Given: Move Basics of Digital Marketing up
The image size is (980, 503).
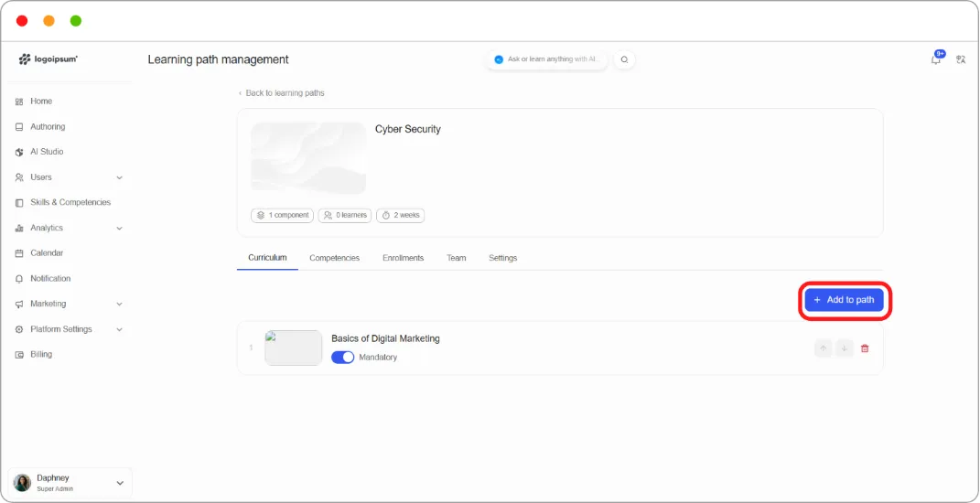Looking at the screenshot, I should point(824,348).
